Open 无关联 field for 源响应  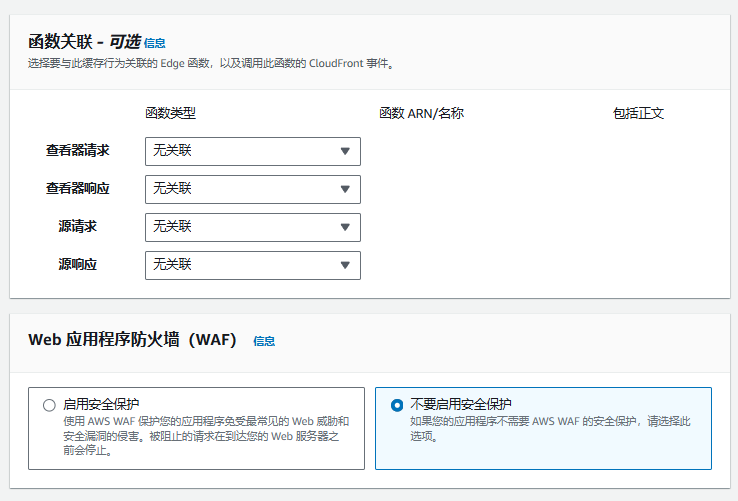click(253, 265)
